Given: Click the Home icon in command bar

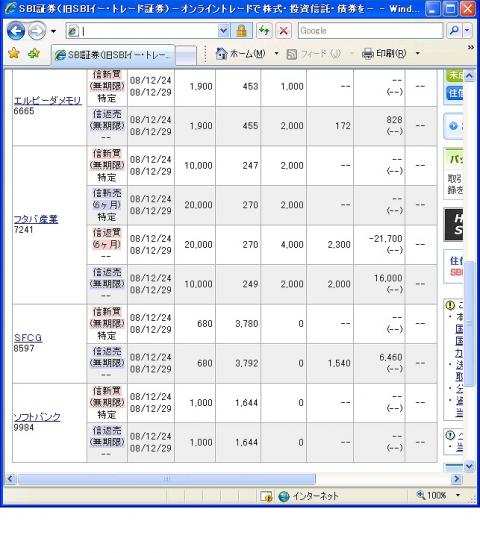Looking at the screenshot, I should [221, 54].
